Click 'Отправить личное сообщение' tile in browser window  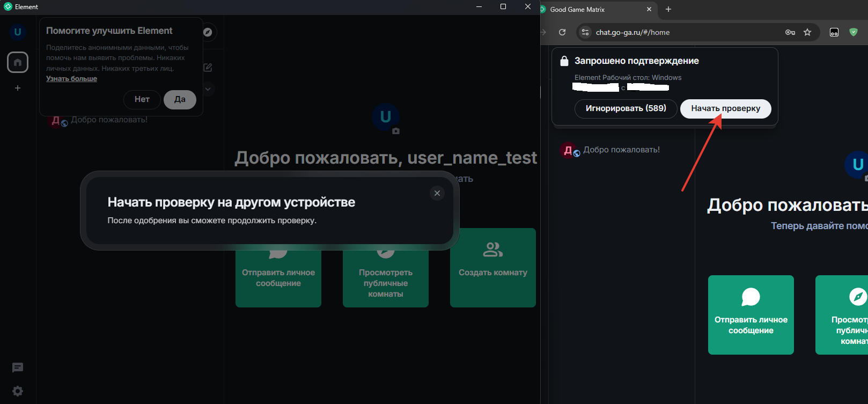tap(751, 315)
